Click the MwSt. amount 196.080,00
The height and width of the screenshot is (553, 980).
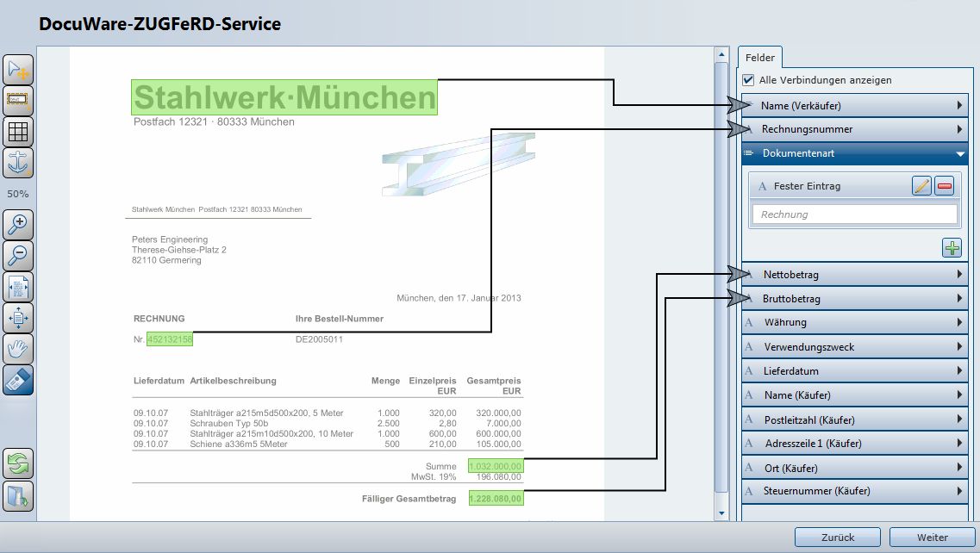point(499,476)
